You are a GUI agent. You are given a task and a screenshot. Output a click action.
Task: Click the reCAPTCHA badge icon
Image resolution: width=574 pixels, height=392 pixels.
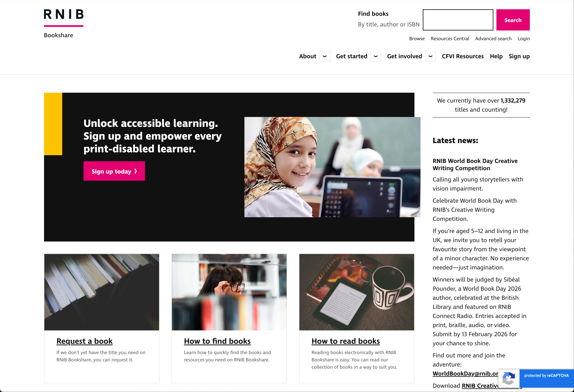(x=509, y=379)
